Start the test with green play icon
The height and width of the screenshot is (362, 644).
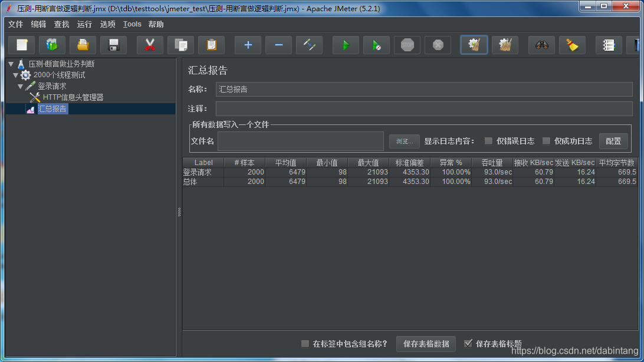point(346,45)
